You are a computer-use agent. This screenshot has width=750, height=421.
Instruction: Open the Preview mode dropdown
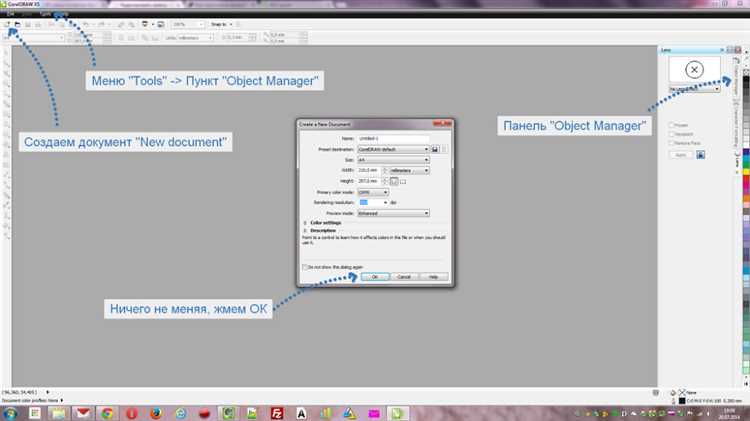(x=393, y=213)
